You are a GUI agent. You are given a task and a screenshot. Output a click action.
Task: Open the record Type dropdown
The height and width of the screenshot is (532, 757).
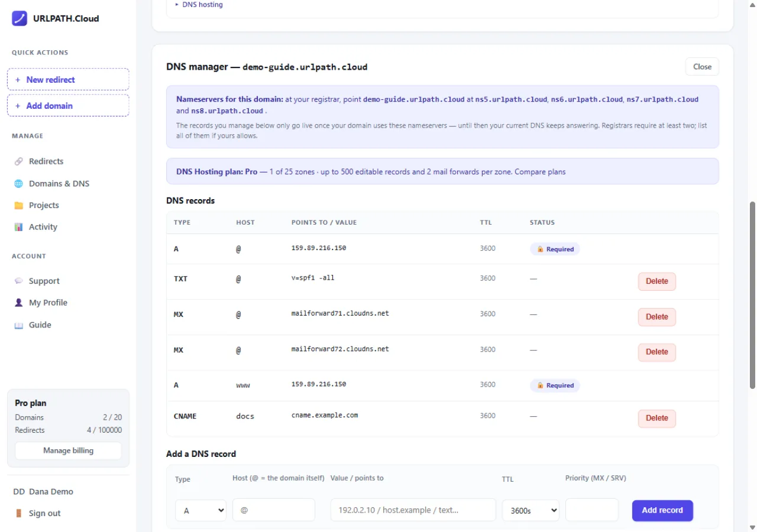pos(200,510)
